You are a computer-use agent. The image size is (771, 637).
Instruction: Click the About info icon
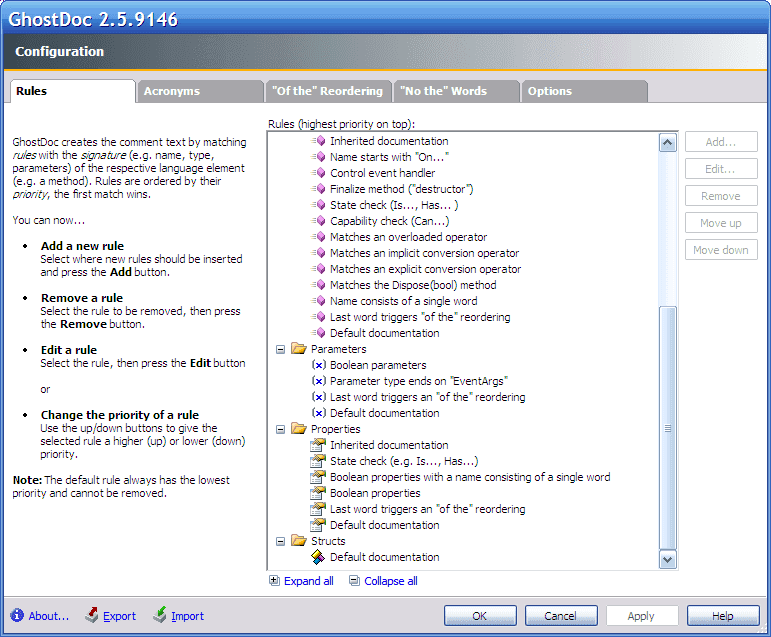tap(17, 615)
